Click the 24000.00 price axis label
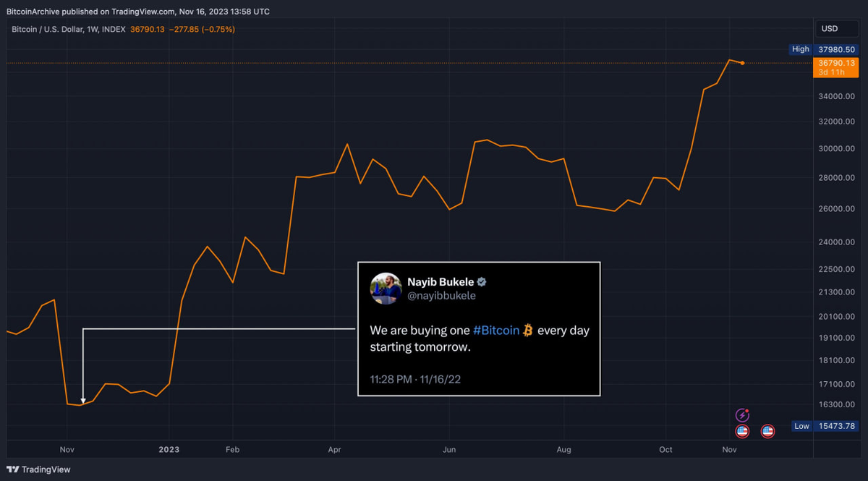The width and height of the screenshot is (868, 481). click(x=835, y=242)
